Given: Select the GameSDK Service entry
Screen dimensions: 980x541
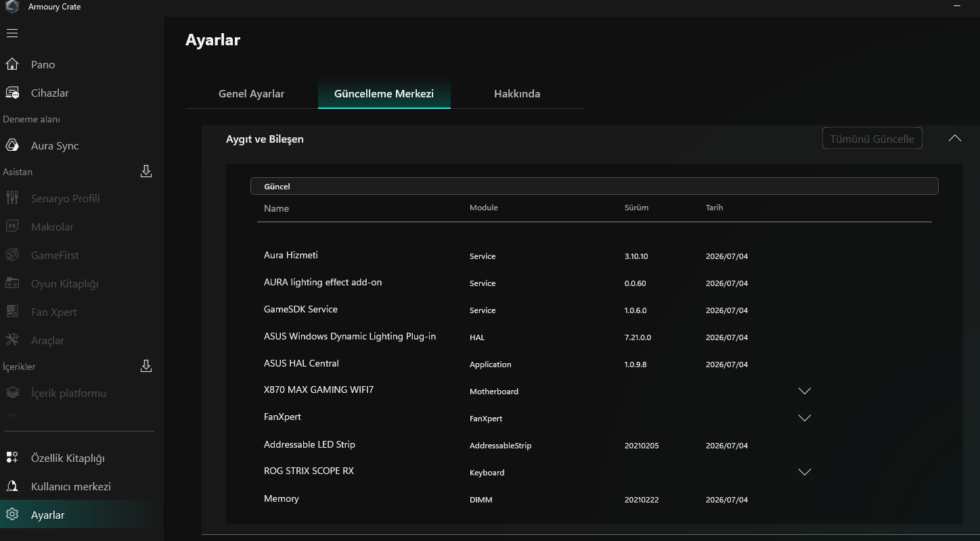Looking at the screenshot, I should pyautogui.click(x=300, y=309).
